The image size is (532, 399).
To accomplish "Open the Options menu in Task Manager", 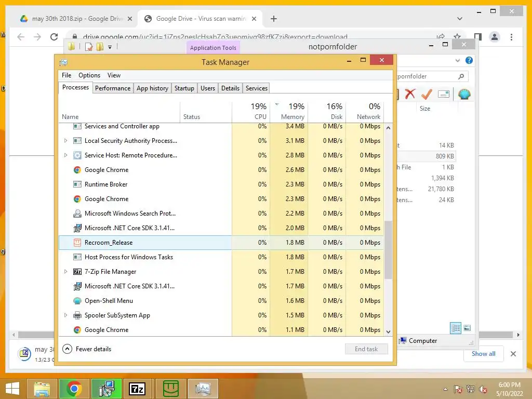I will tap(89, 75).
